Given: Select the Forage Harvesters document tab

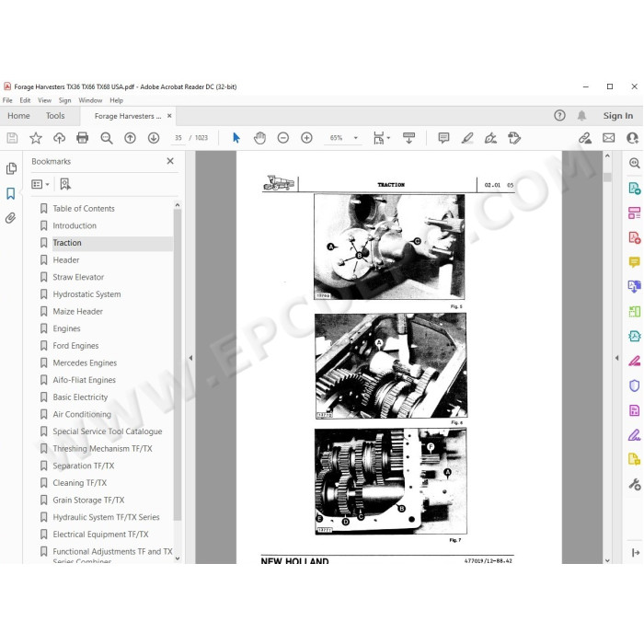Looking at the screenshot, I should [127, 116].
